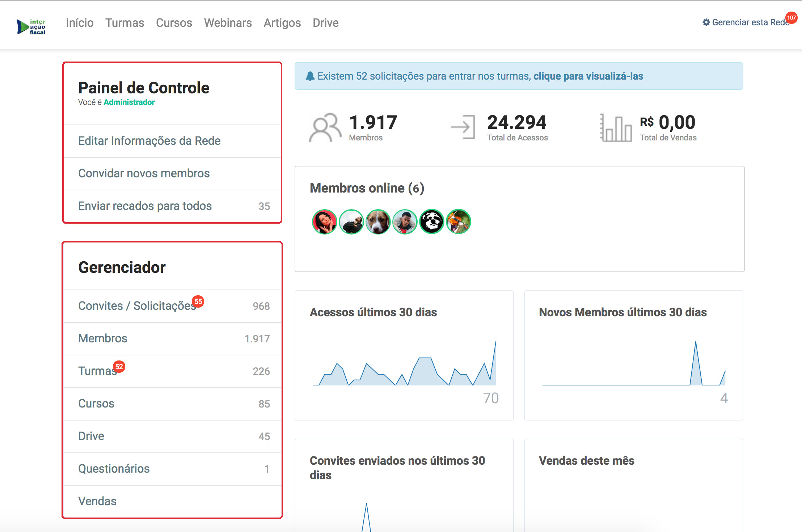Click 'clique para visualizá-las' link
Image resolution: width=802 pixels, height=532 pixels.
588,76
